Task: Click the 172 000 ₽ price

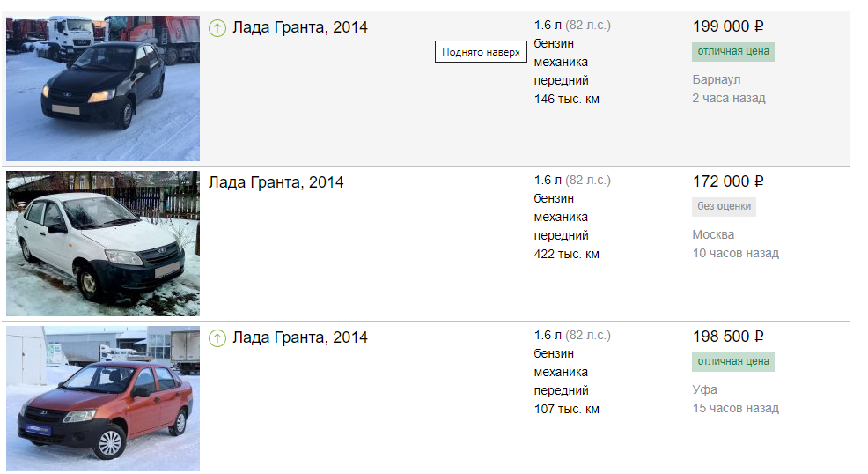Action: pyautogui.click(x=727, y=182)
